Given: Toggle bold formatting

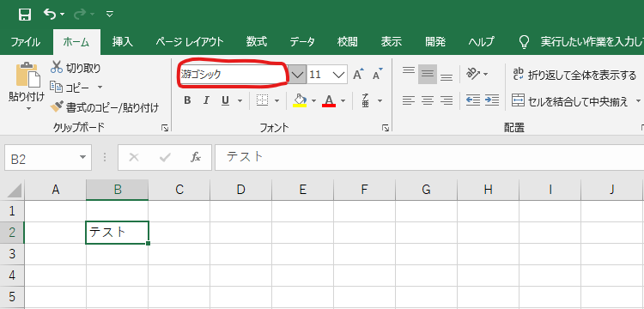Looking at the screenshot, I should (187, 100).
